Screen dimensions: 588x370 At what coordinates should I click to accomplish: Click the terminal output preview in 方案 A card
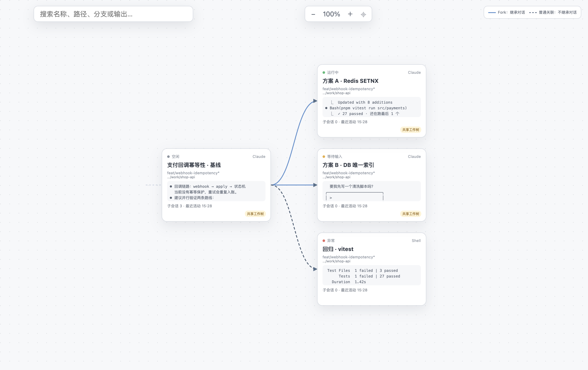(371, 107)
